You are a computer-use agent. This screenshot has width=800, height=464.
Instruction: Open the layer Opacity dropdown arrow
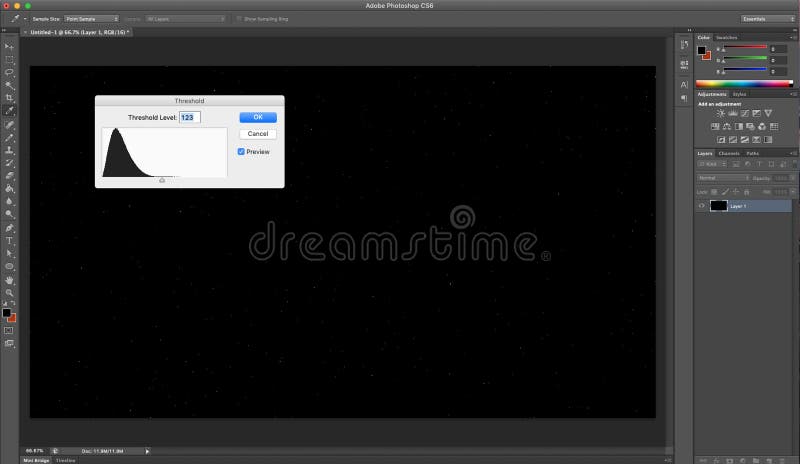pyautogui.click(x=793, y=178)
